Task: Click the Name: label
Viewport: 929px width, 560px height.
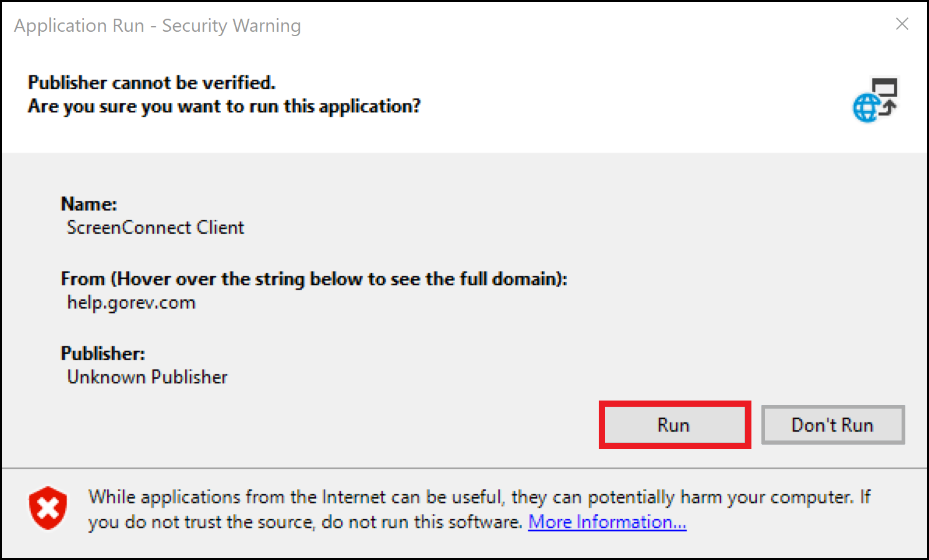Action: click(89, 204)
